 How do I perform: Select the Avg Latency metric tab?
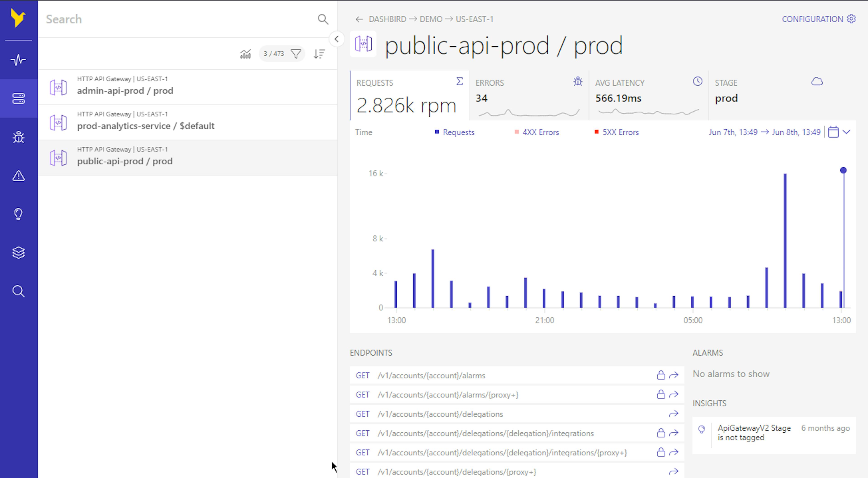649,95
